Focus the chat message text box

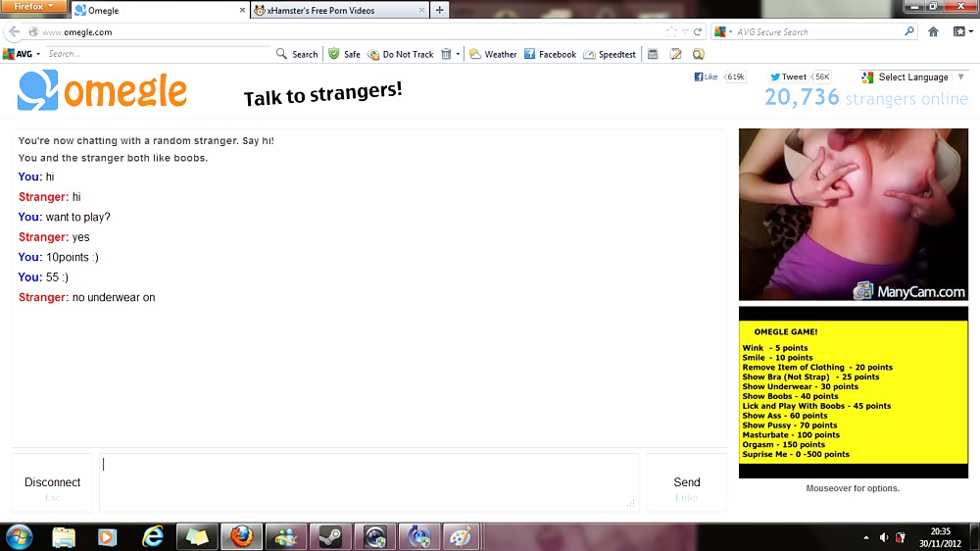pos(368,481)
